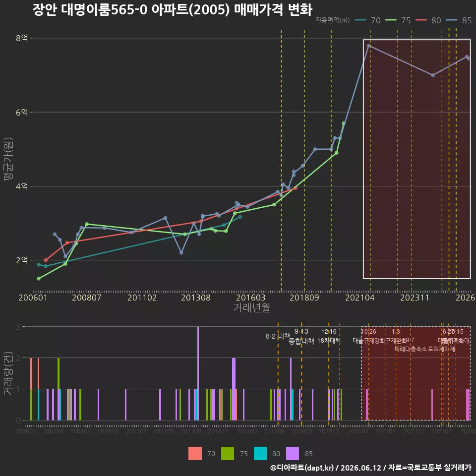Image resolution: width=476 pixels, height=476 pixels.
Task: Click the '18차대책' annotation label
Action: pyautogui.click(x=329, y=341)
